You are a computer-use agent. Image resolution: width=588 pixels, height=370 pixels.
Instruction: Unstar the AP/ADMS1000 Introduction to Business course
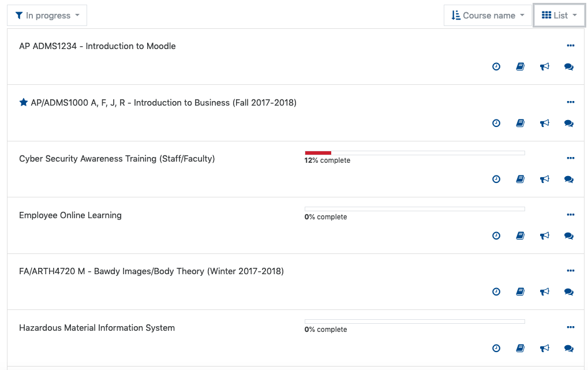pos(24,102)
